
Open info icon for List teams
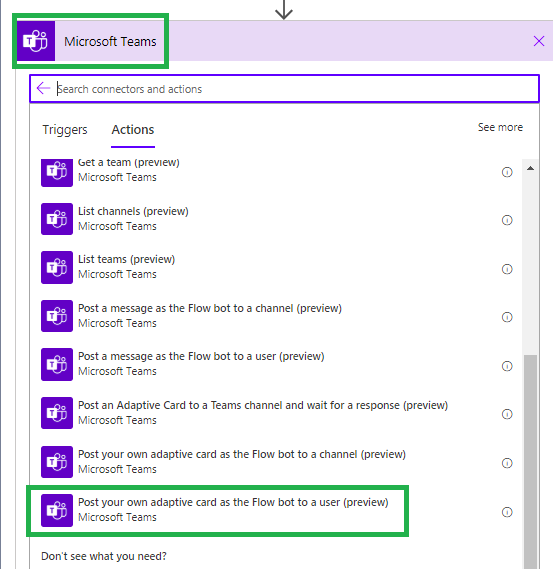pos(507,269)
